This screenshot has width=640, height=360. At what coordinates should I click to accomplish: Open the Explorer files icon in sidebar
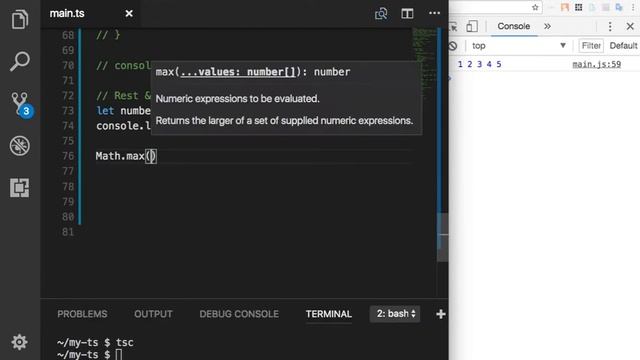click(x=20, y=19)
